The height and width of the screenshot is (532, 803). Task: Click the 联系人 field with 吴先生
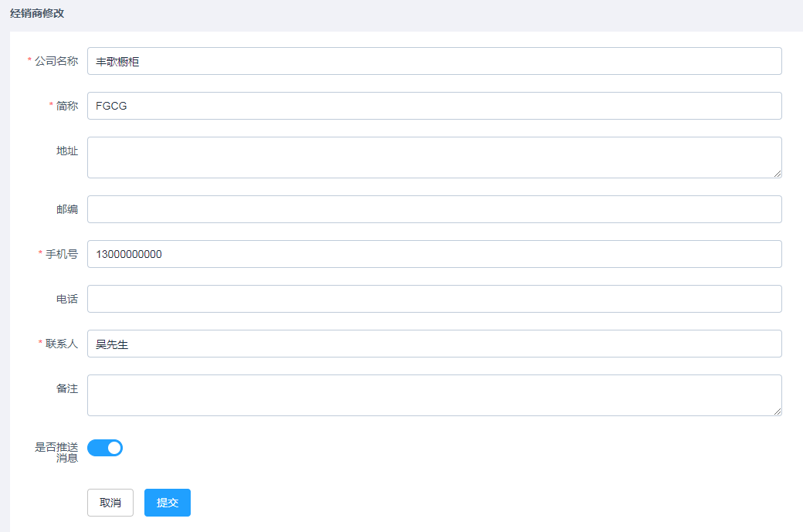click(434, 344)
